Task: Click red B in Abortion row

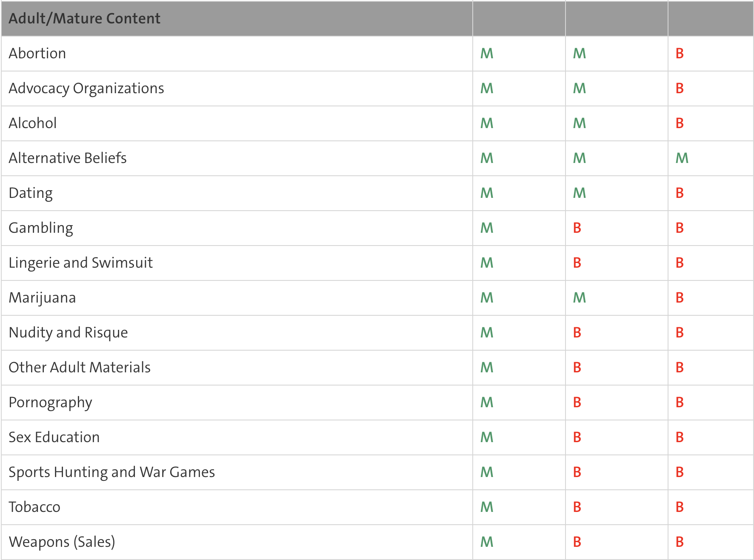Action: (x=680, y=54)
